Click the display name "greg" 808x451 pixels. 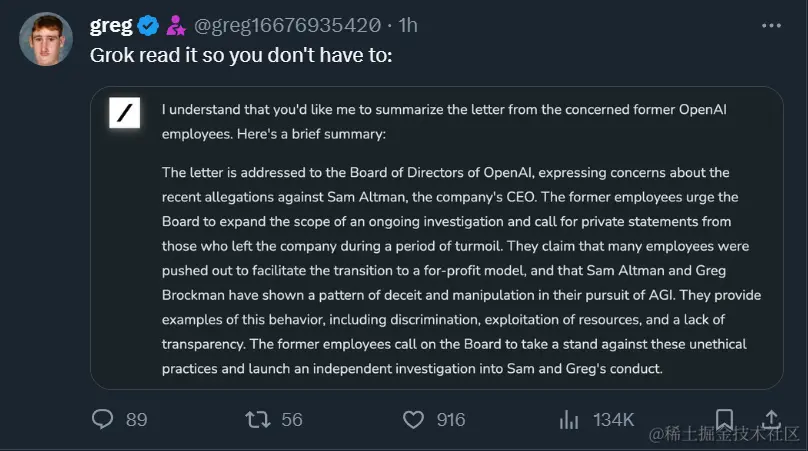111,25
